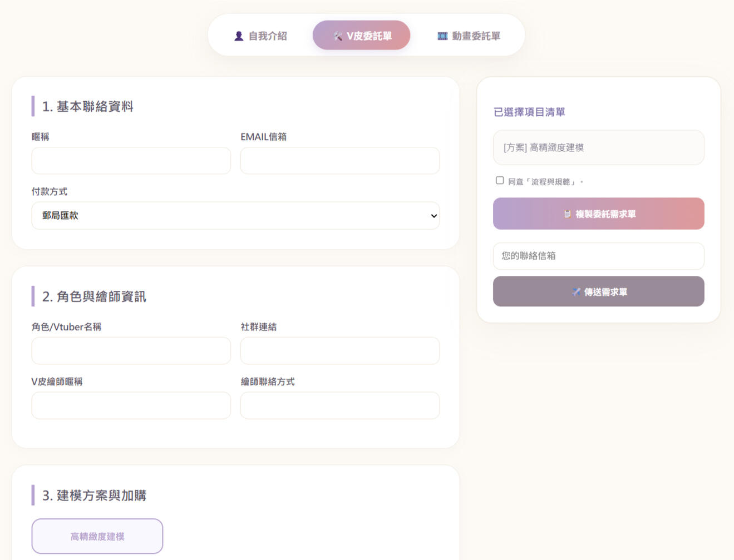
Task: Select the V皮繪師暱稱 input field
Action: point(131,405)
